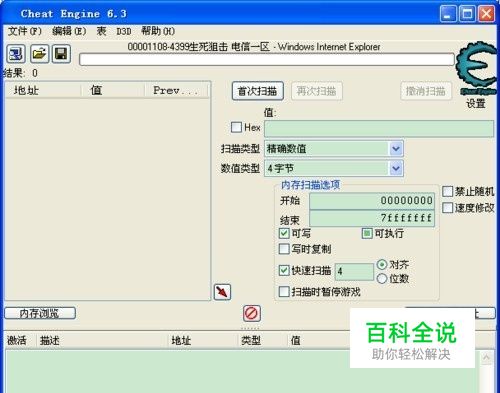Save the cheat table floppy icon

coord(61,54)
